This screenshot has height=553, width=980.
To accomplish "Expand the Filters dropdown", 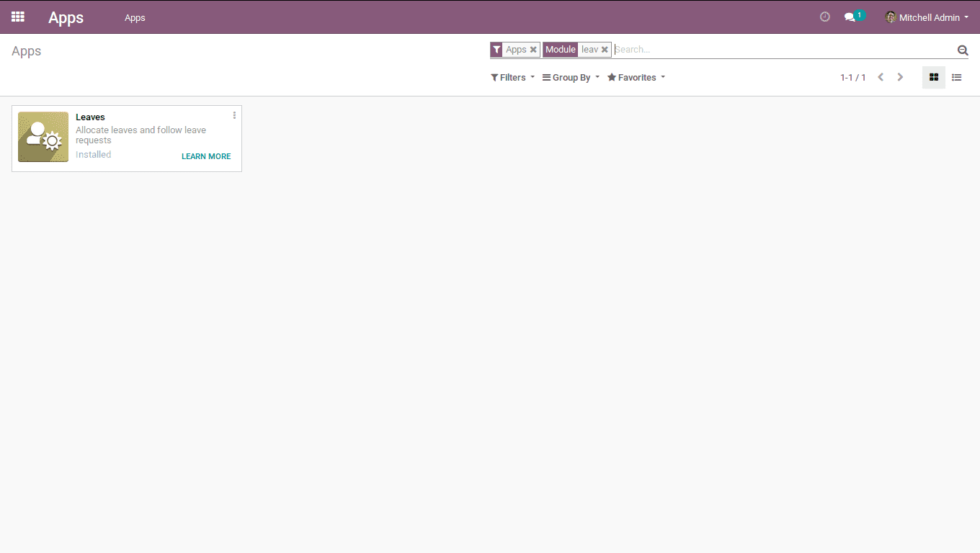I will [x=512, y=77].
